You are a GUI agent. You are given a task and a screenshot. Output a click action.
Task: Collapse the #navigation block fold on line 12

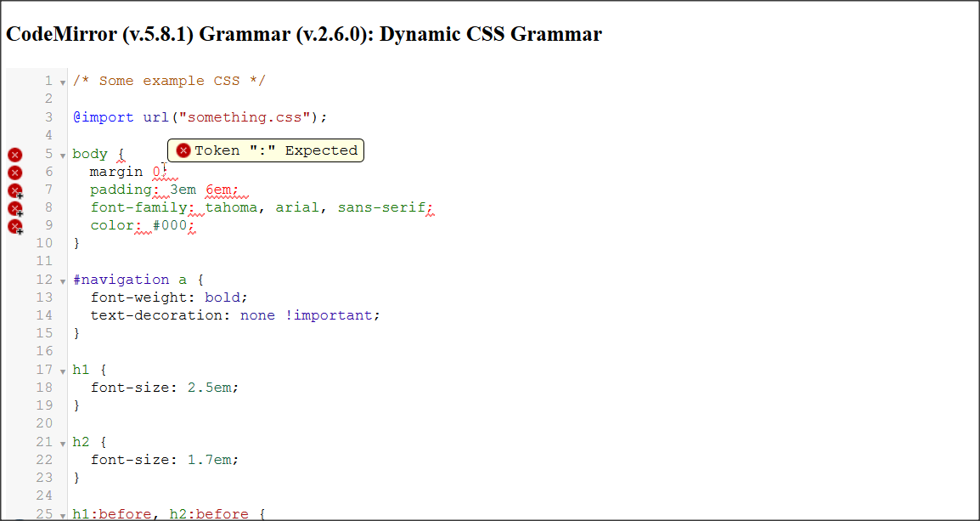63,281
